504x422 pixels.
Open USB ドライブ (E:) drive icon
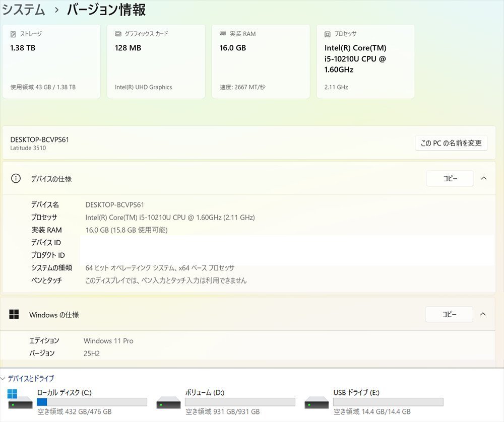[317, 402]
